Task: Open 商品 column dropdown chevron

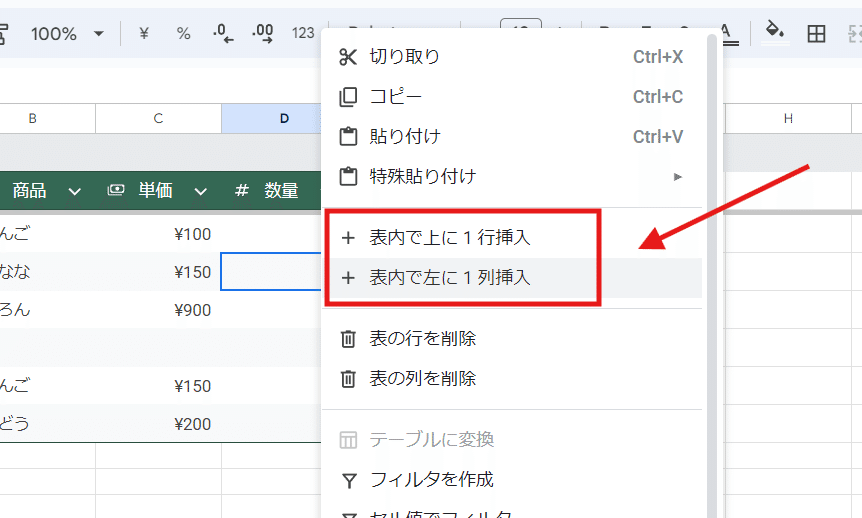Action: (x=75, y=191)
